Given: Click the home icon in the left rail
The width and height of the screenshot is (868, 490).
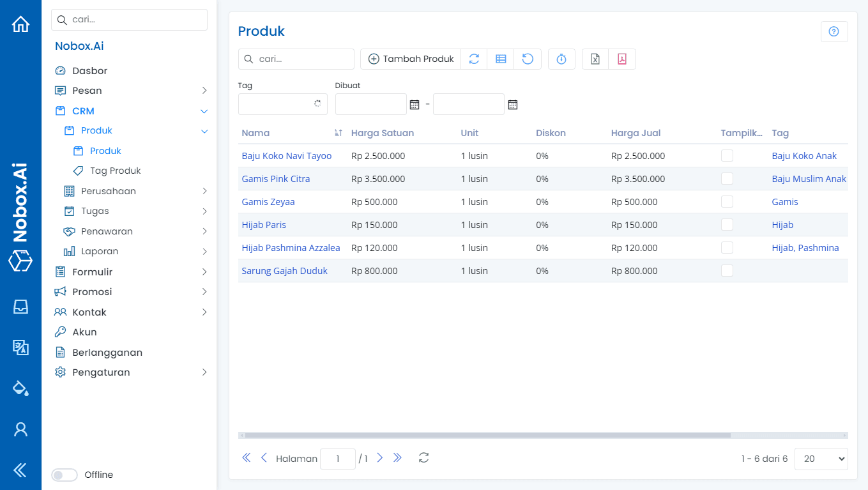Looking at the screenshot, I should [x=20, y=24].
